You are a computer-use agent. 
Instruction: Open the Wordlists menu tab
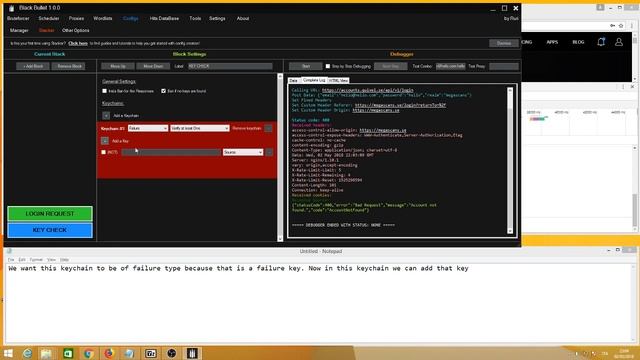[103, 18]
